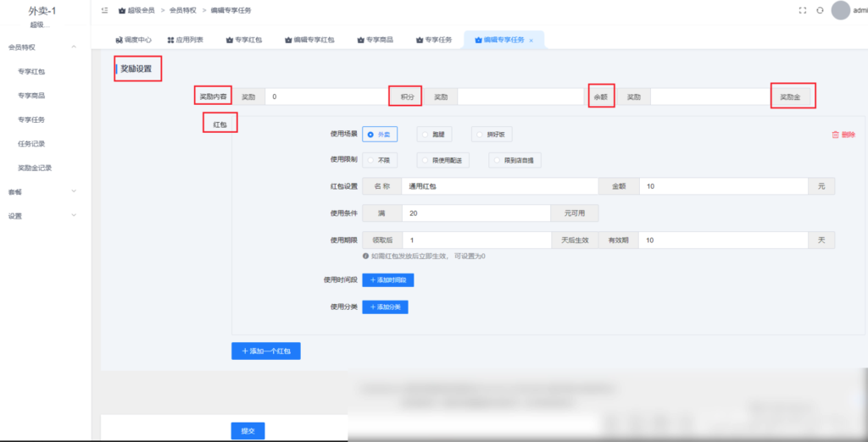868x442 pixels.
Task: Switch to the 编辑专享红包 tab
Action: click(x=309, y=40)
